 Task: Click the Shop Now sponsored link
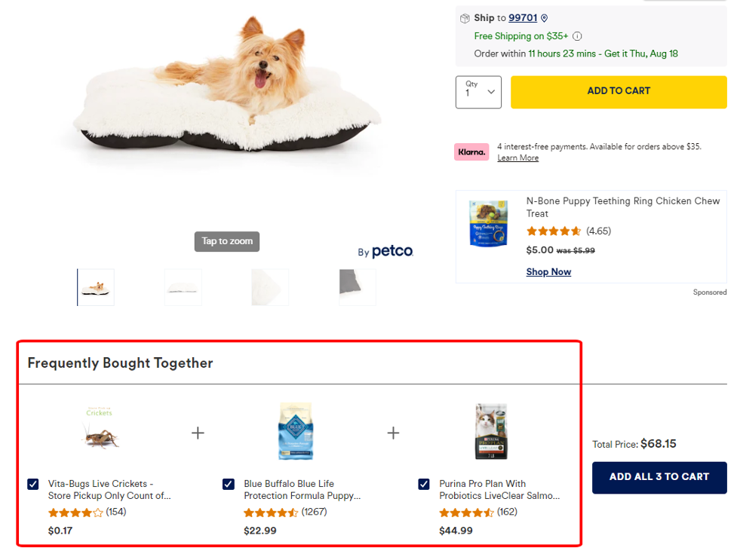[x=548, y=272]
